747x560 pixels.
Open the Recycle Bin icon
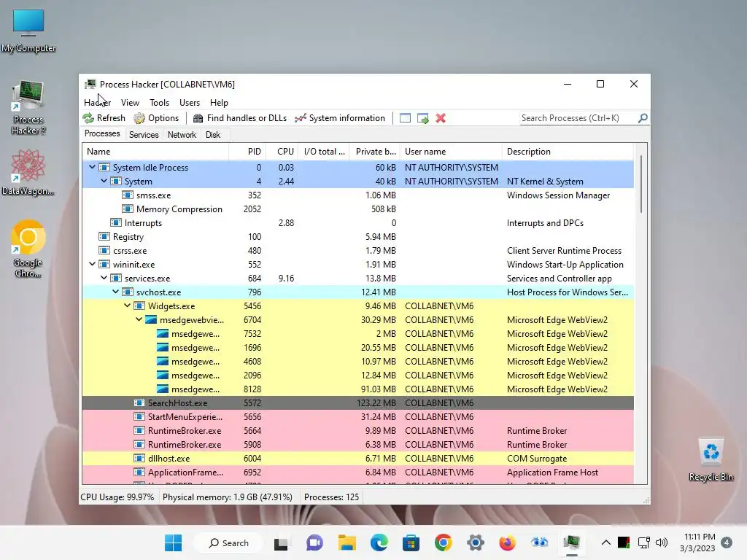coord(711,460)
